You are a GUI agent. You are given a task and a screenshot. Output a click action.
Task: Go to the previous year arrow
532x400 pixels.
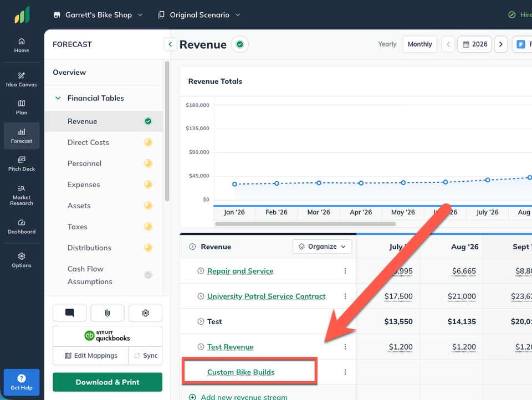(x=448, y=44)
